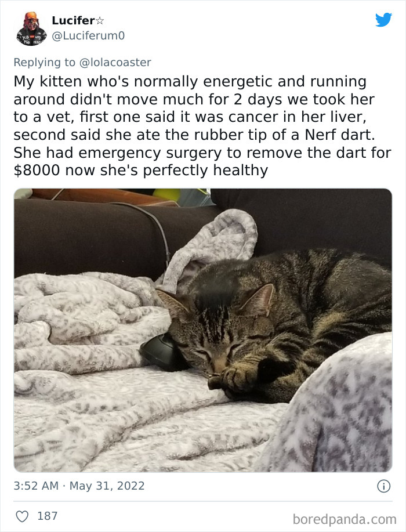Visit the boredpanda.com watermark
Viewport: 406px width, 532px height.
click(345, 519)
